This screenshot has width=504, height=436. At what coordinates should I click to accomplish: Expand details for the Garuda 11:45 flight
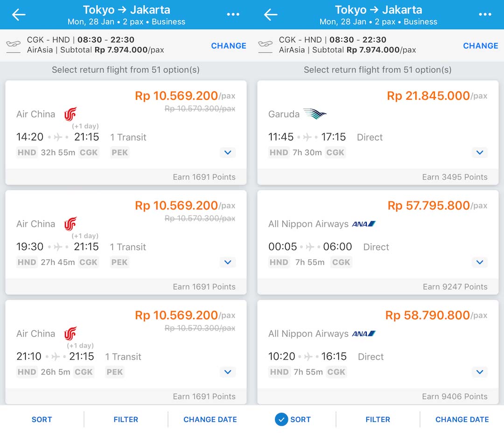[480, 152]
